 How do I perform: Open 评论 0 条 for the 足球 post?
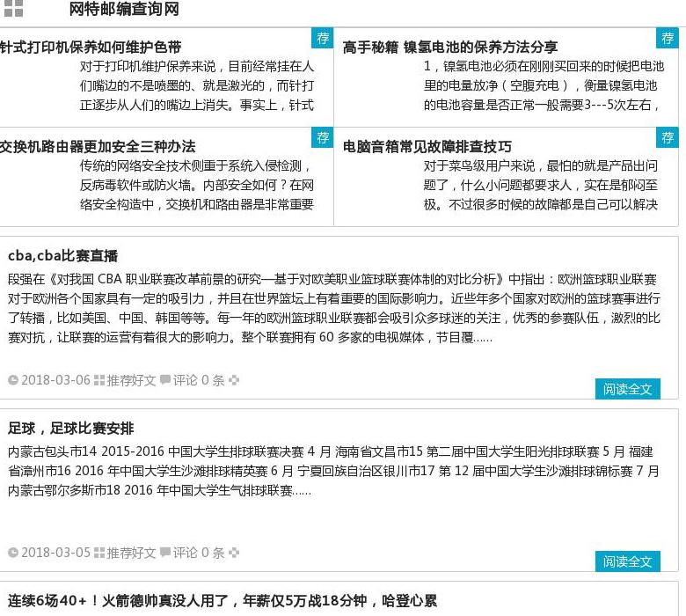point(199,553)
